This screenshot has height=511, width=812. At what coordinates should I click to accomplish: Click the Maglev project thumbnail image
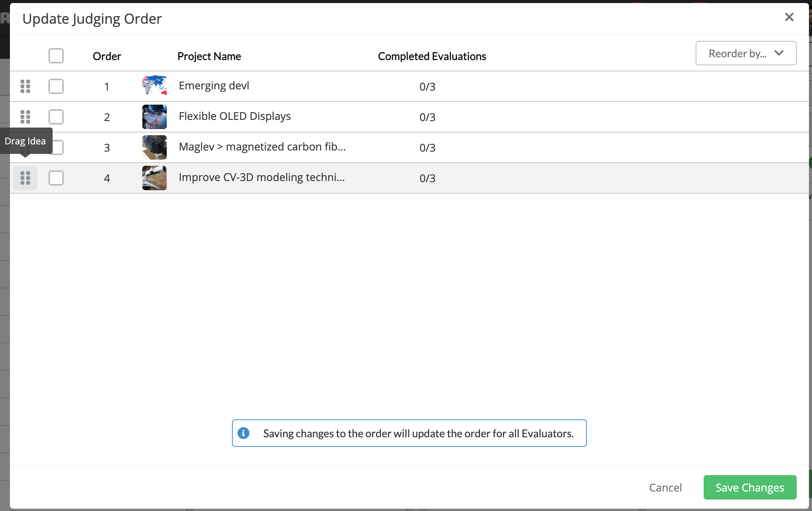(155, 147)
